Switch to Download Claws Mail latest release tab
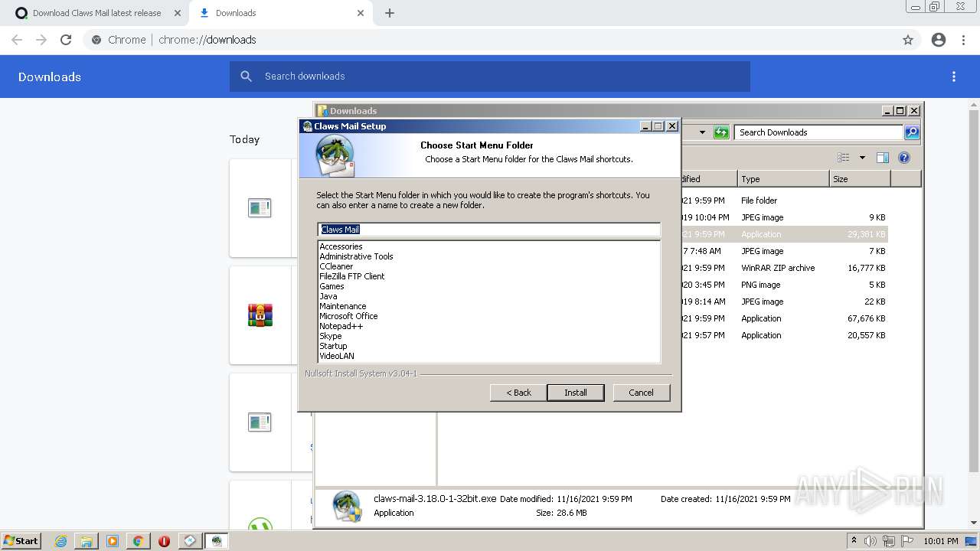The height and width of the screenshot is (551, 980). pyautogui.click(x=96, y=13)
